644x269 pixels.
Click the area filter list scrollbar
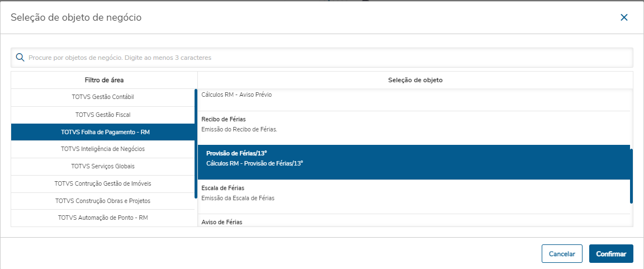(196, 143)
